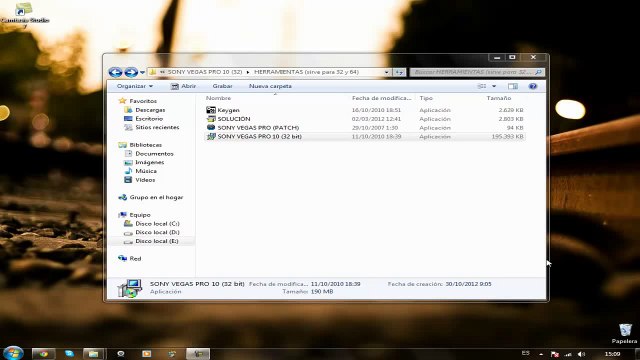Select Equipo in the navigation pane
This screenshot has width=640, height=360.
[140, 215]
